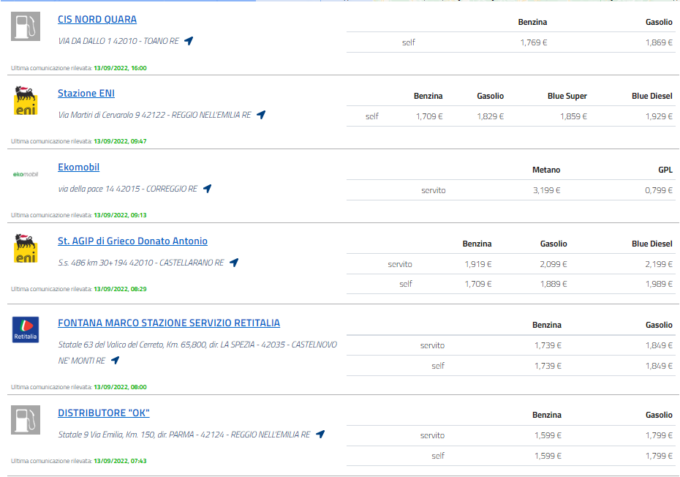Screen dimensions: 680x477
Task: Open the Stazione ENI link
Action: click(86, 93)
